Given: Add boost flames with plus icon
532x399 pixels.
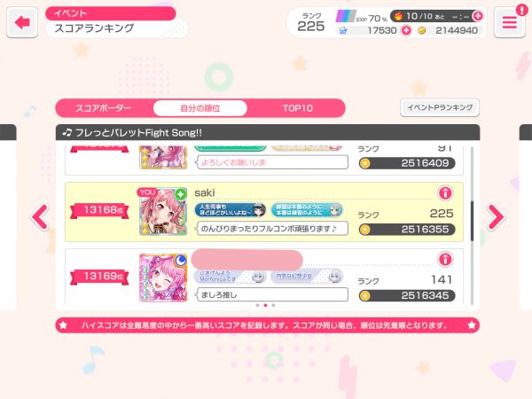Looking at the screenshot, I should (x=478, y=16).
